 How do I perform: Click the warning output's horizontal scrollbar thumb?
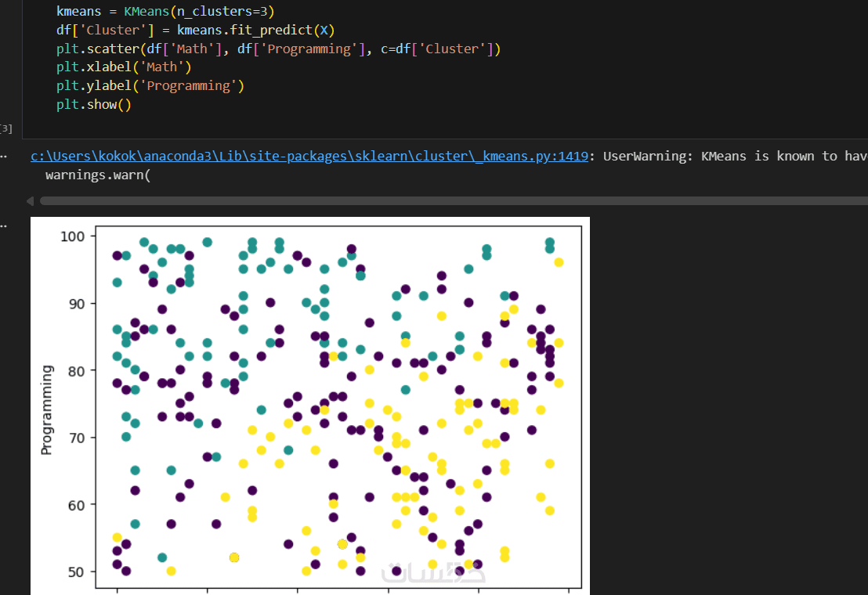(x=454, y=200)
